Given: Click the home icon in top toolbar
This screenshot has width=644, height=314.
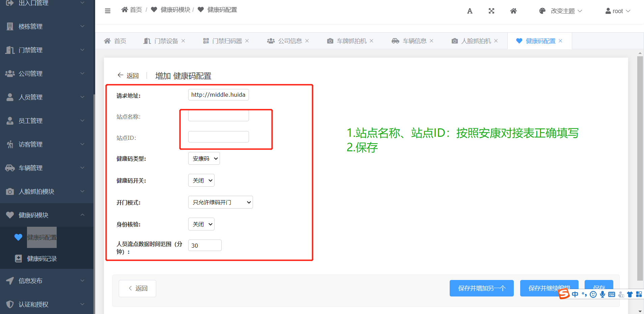Looking at the screenshot, I should click(513, 11).
